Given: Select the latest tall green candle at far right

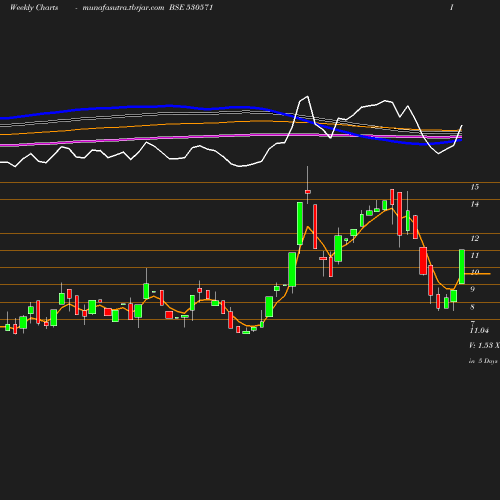Looking at the screenshot, I should pyautogui.click(x=462, y=267).
